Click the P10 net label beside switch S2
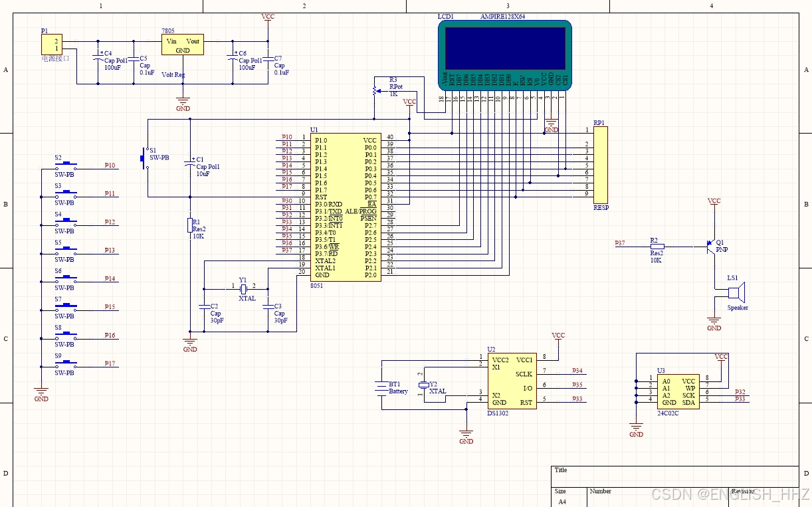812x507 pixels. point(110,165)
